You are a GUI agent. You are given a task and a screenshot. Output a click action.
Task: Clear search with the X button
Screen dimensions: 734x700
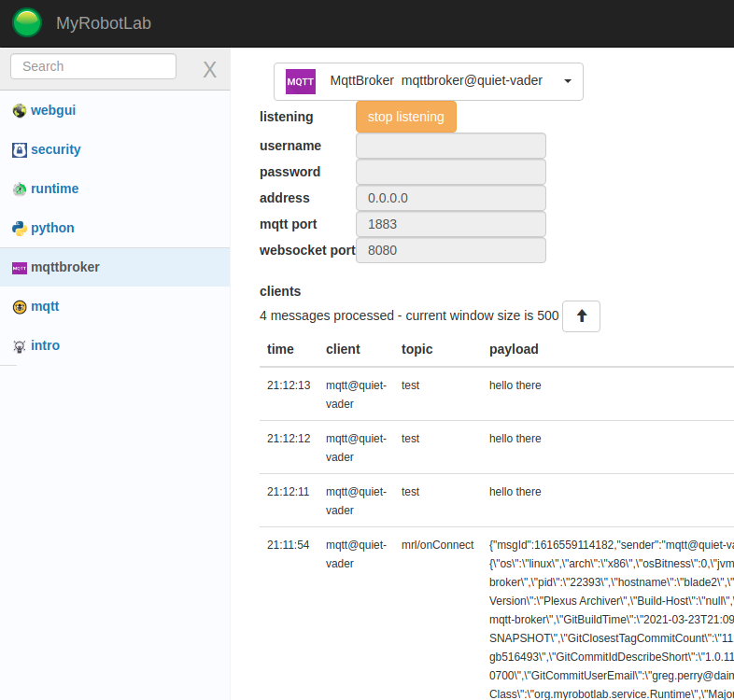click(210, 70)
